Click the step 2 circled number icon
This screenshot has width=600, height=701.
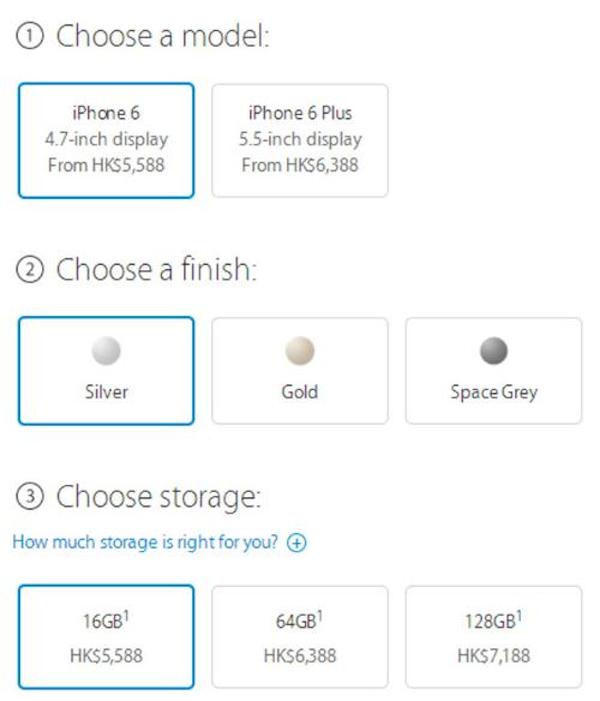[x=29, y=270]
